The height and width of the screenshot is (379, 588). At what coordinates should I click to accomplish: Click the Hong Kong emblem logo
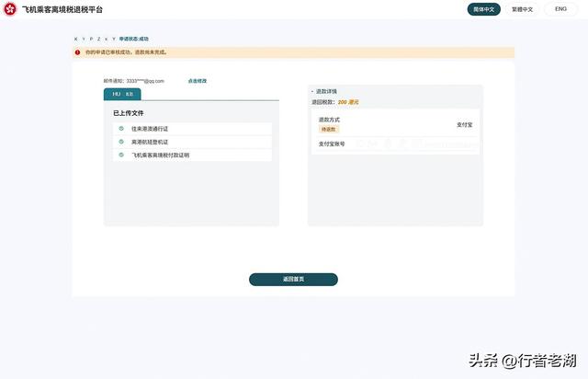pyautogui.click(x=10, y=9)
